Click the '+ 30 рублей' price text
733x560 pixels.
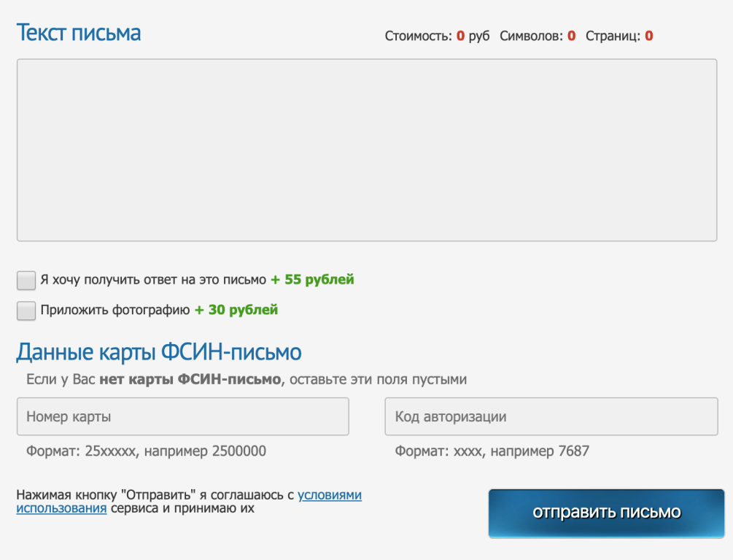click(x=236, y=310)
